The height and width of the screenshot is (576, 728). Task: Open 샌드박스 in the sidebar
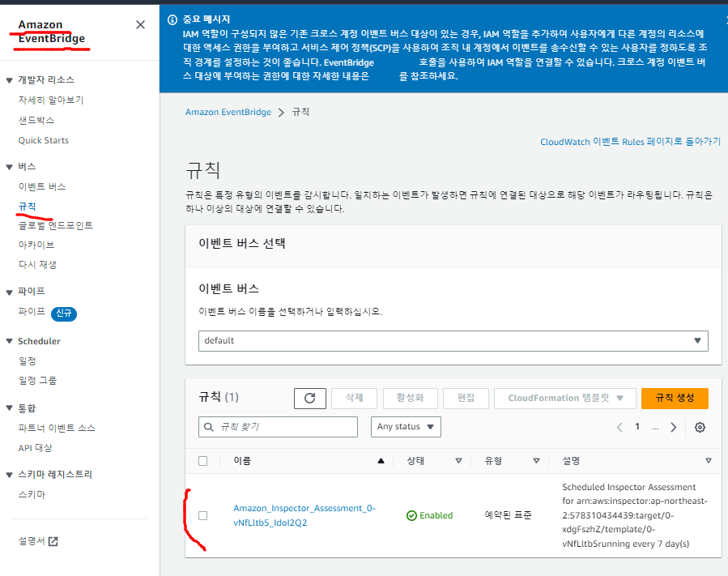tap(36, 121)
